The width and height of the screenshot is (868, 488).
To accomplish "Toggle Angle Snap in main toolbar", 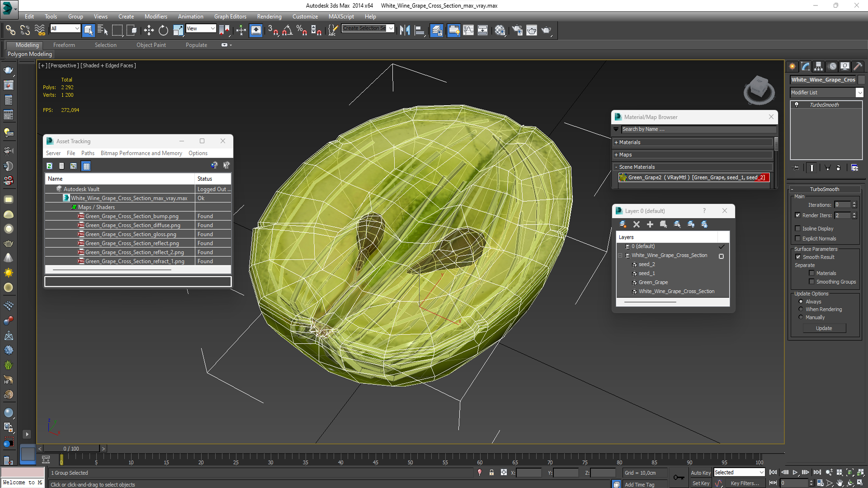I will click(x=288, y=30).
